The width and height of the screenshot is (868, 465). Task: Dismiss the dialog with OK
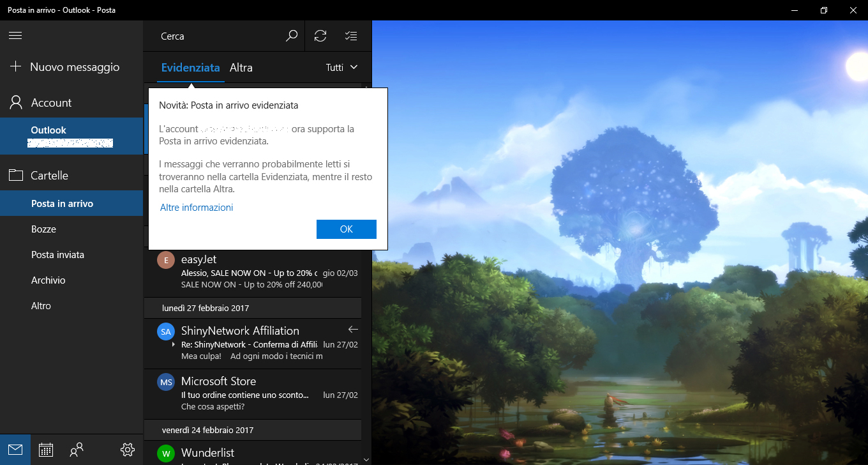coord(347,229)
